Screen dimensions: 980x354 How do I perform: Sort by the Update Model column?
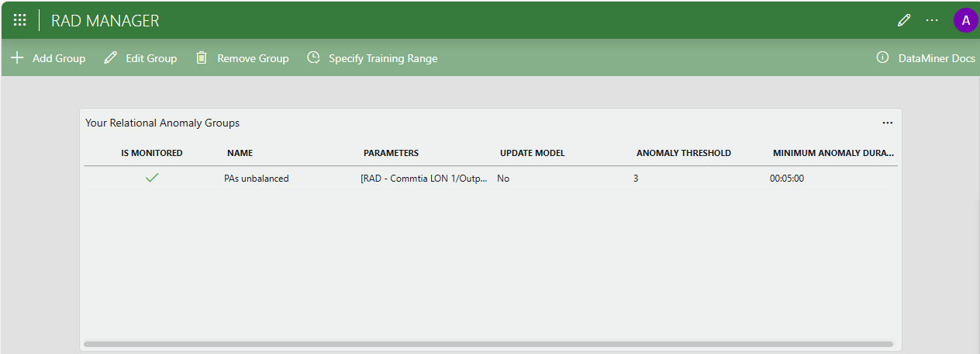pyautogui.click(x=532, y=153)
